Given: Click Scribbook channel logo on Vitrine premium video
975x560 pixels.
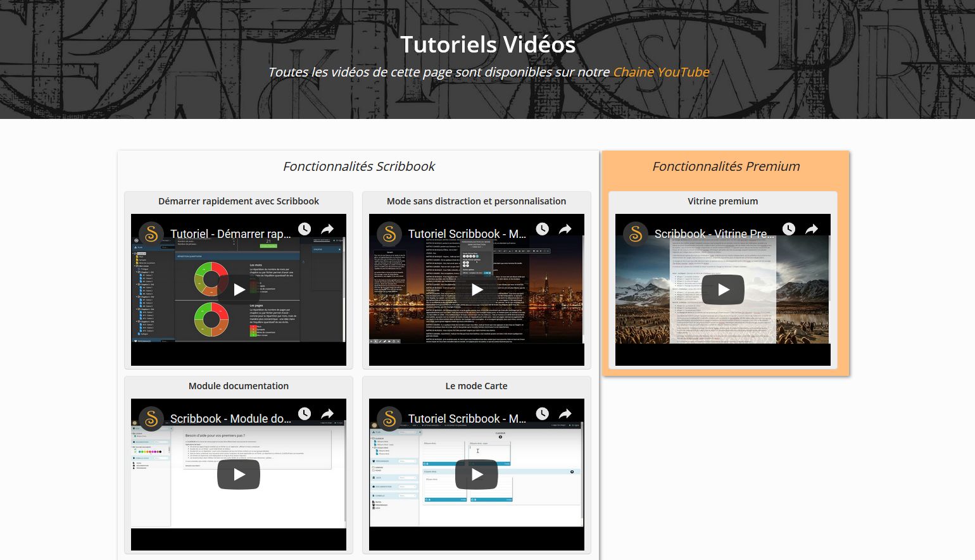Looking at the screenshot, I should point(636,234).
